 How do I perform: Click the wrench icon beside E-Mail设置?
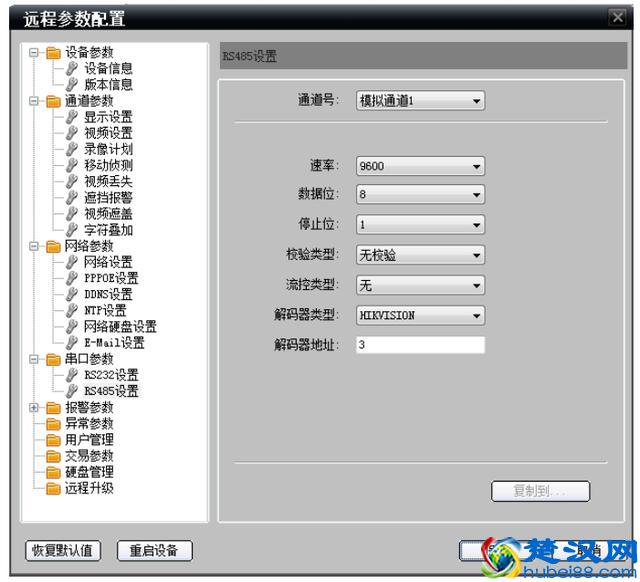72,343
